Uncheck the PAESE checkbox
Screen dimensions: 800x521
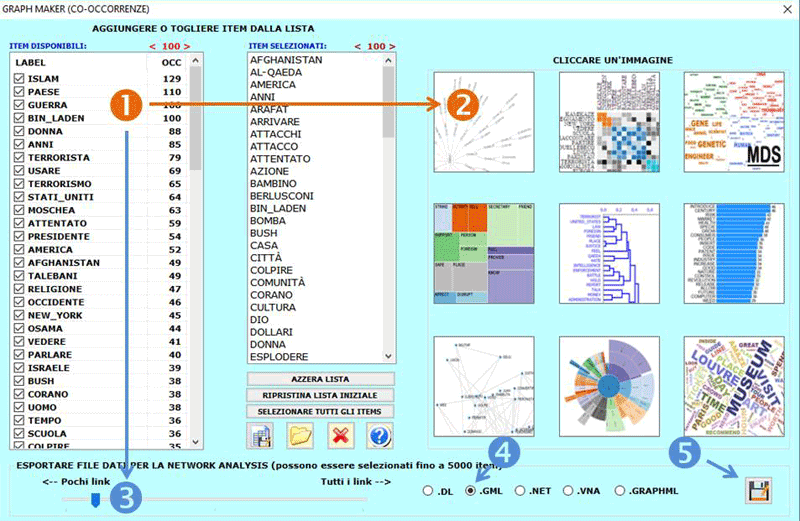(x=19, y=91)
